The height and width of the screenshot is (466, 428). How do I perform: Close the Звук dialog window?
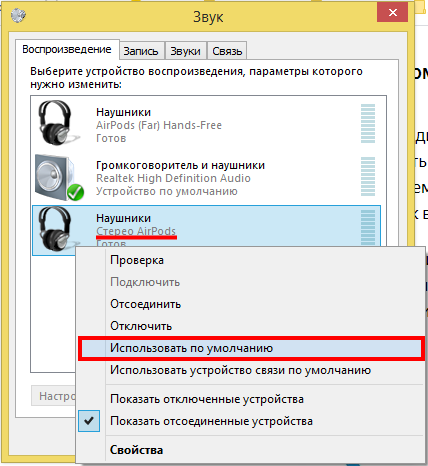[x=393, y=13]
